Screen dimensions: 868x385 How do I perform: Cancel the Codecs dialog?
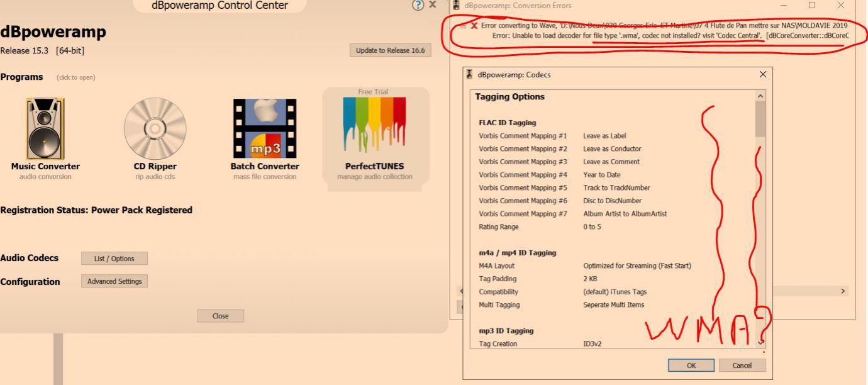point(742,365)
